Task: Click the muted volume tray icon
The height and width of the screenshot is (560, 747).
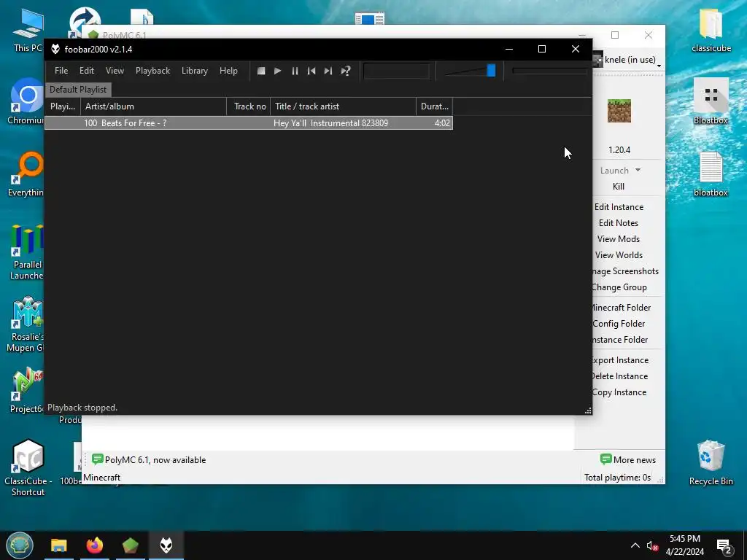Action: point(652,545)
